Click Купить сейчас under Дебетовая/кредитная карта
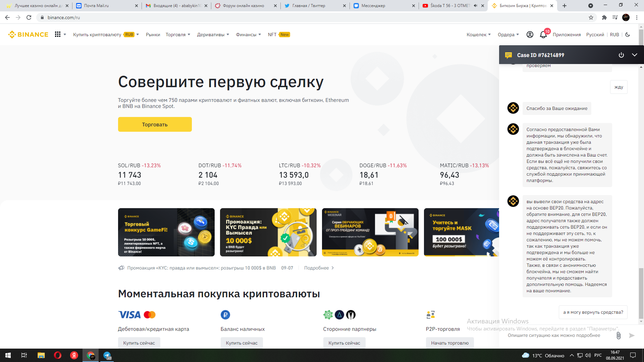 (x=139, y=343)
